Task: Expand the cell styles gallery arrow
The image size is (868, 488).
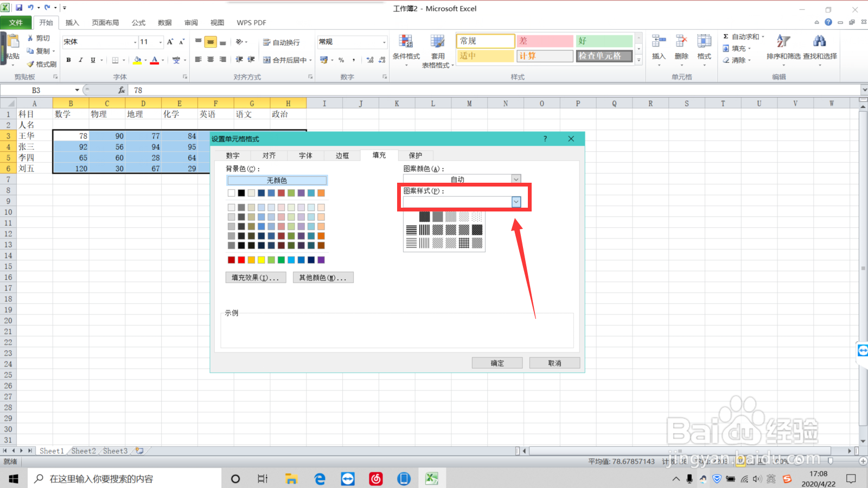Action: 639,61
